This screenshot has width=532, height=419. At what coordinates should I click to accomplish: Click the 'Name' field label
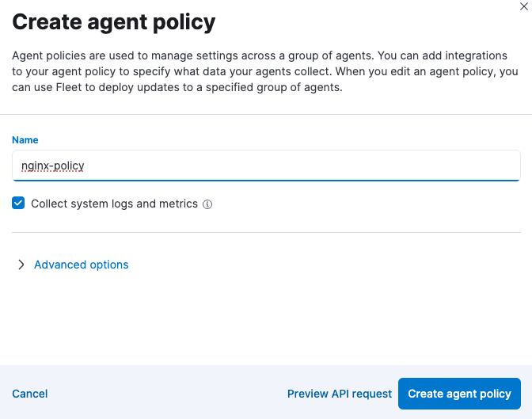[25, 140]
